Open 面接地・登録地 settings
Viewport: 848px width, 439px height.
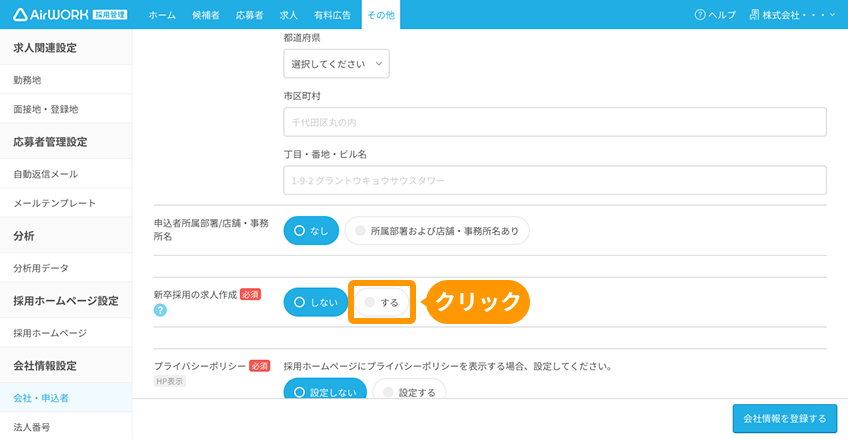click(x=66, y=109)
